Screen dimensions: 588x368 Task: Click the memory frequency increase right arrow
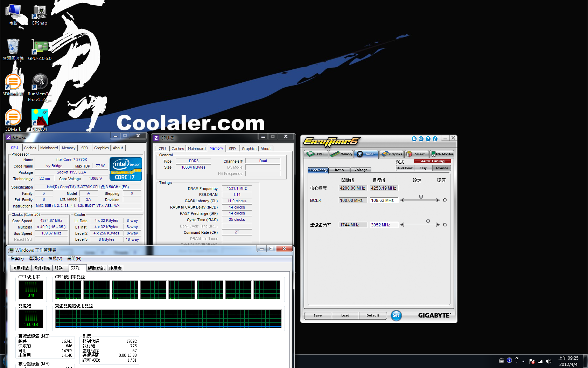click(438, 225)
